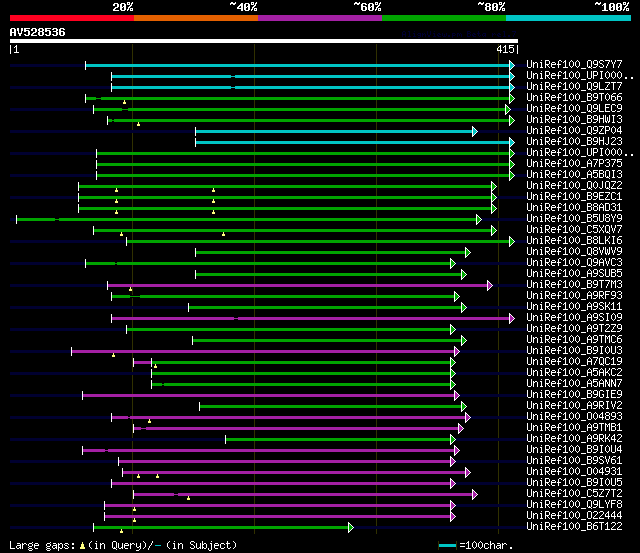Image resolution: width=640 pixels, height=553 pixels.
Task: Click the cyan alignment bar for UniRef100_Q9S7Y7
Action: [x=298, y=65]
